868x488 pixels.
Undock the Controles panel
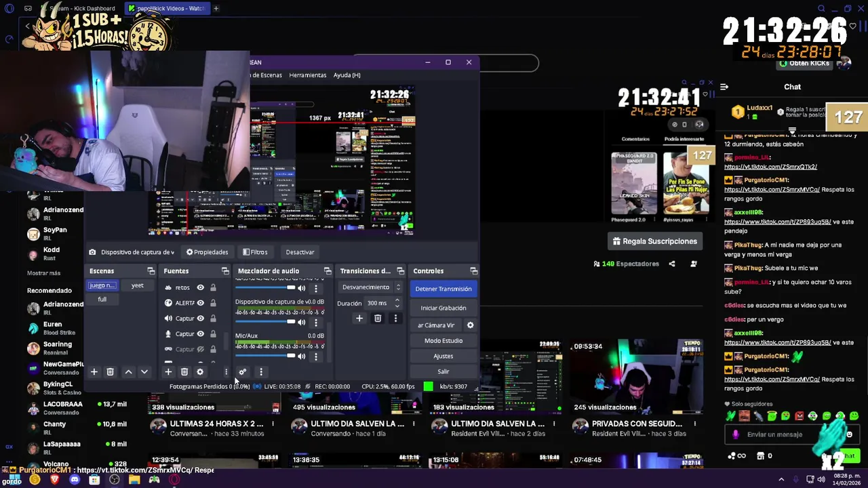[x=473, y=271]
